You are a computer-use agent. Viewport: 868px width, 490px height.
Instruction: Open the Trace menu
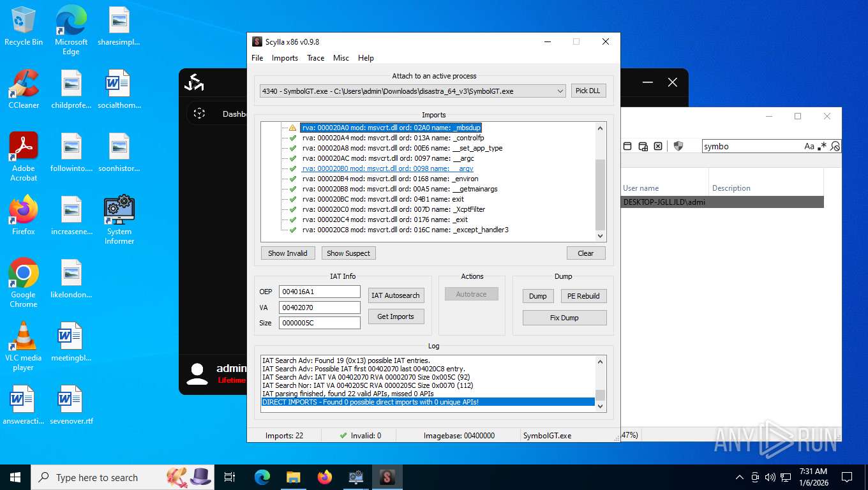tap(315, 58)
